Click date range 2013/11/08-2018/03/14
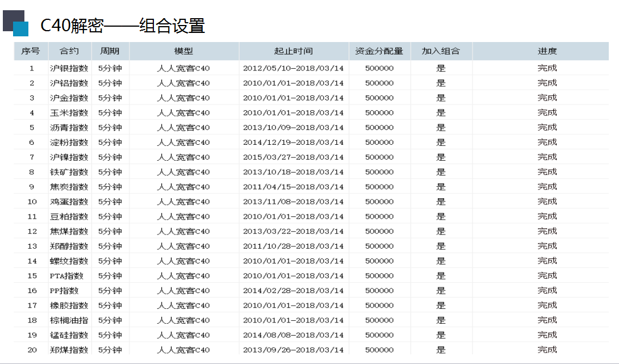The height and width of the screenshot is (364, 619). (293, 202)
